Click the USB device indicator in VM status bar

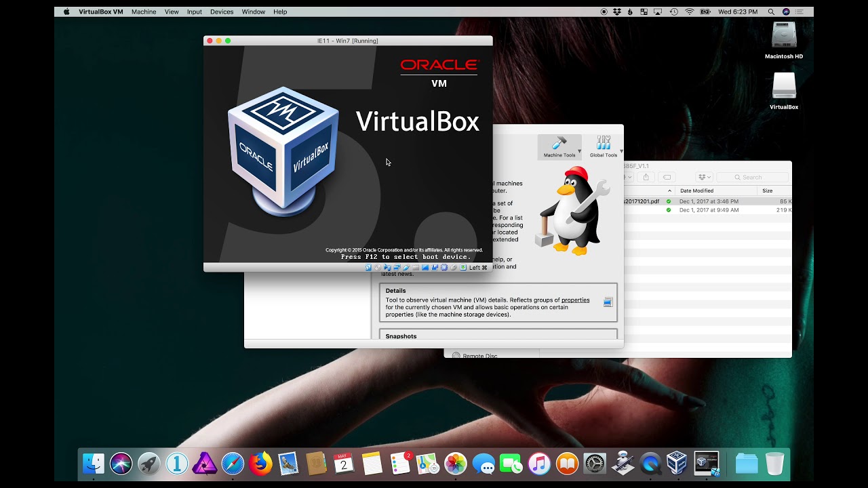tap(406, 267)
